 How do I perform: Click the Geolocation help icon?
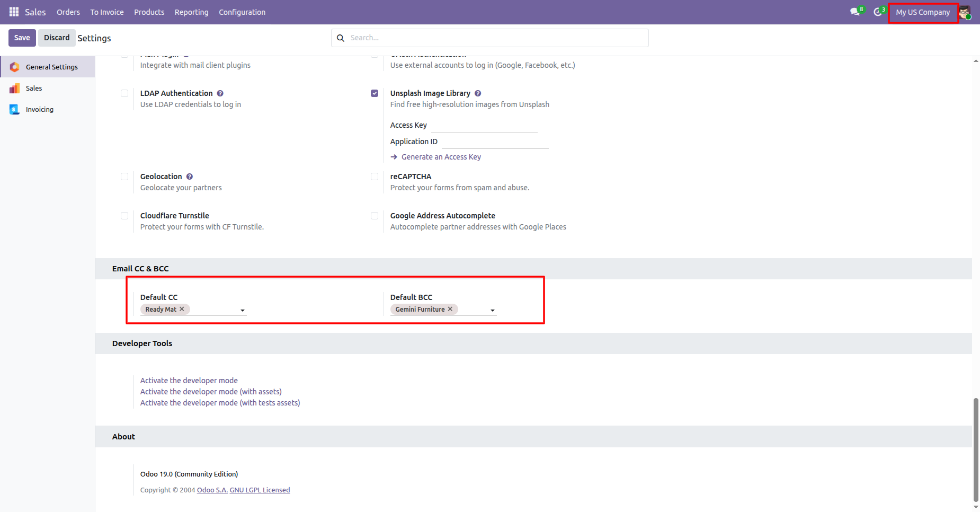(x=190, y=176)
